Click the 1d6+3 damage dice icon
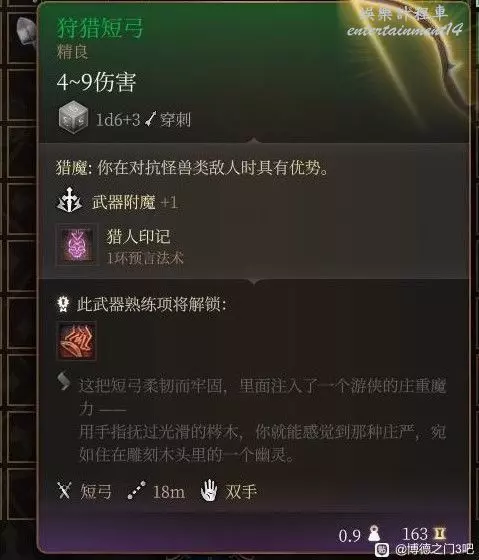 74,118
